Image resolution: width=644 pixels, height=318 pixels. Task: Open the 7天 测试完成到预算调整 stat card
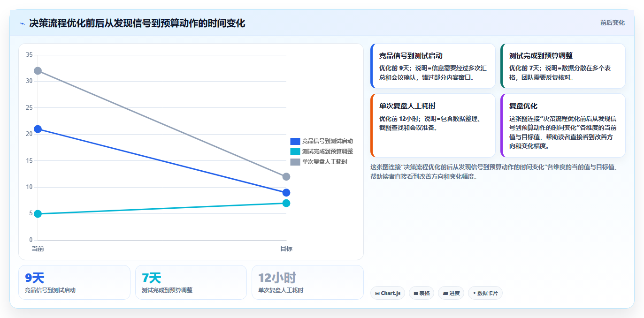[x=191, y=282]
